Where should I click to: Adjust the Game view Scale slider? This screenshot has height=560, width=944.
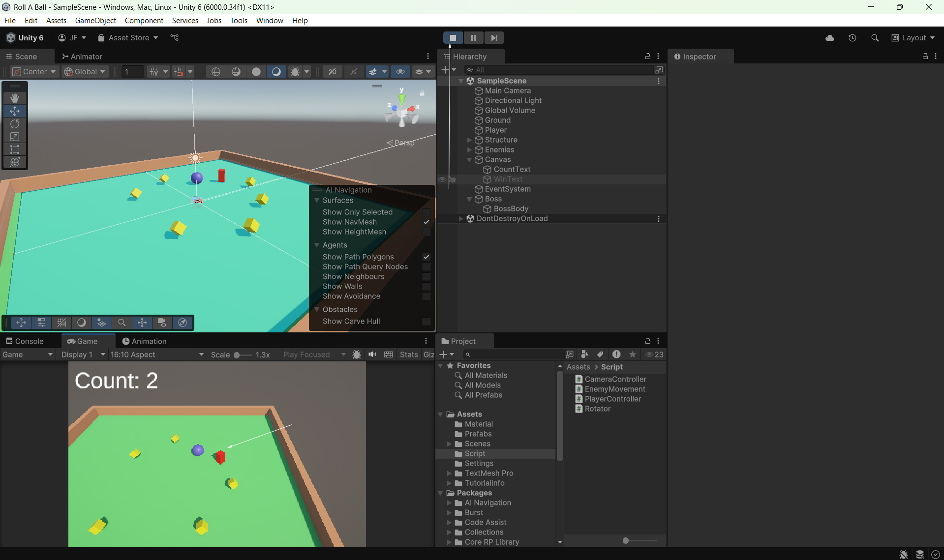click(x=237, y=355)
